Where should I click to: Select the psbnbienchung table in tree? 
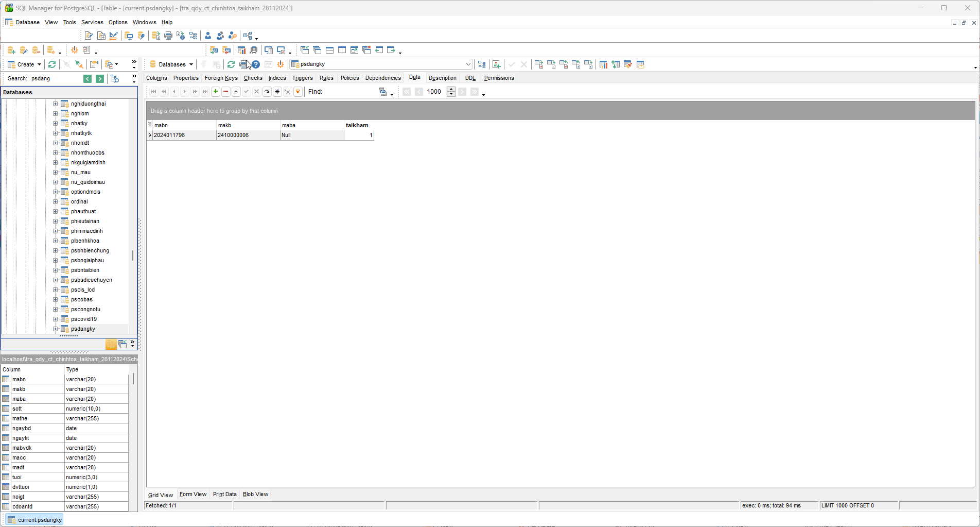tap(90, 250)
